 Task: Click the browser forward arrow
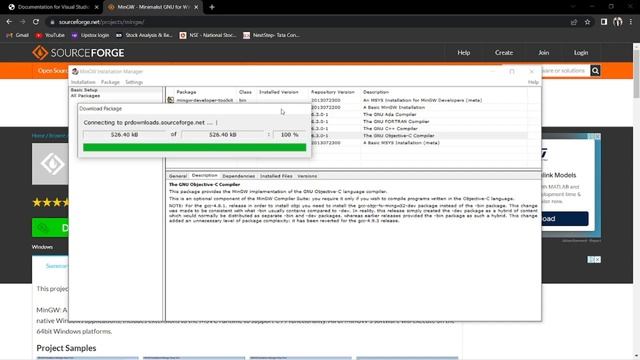pyautogui.click(x=22, y=22)
